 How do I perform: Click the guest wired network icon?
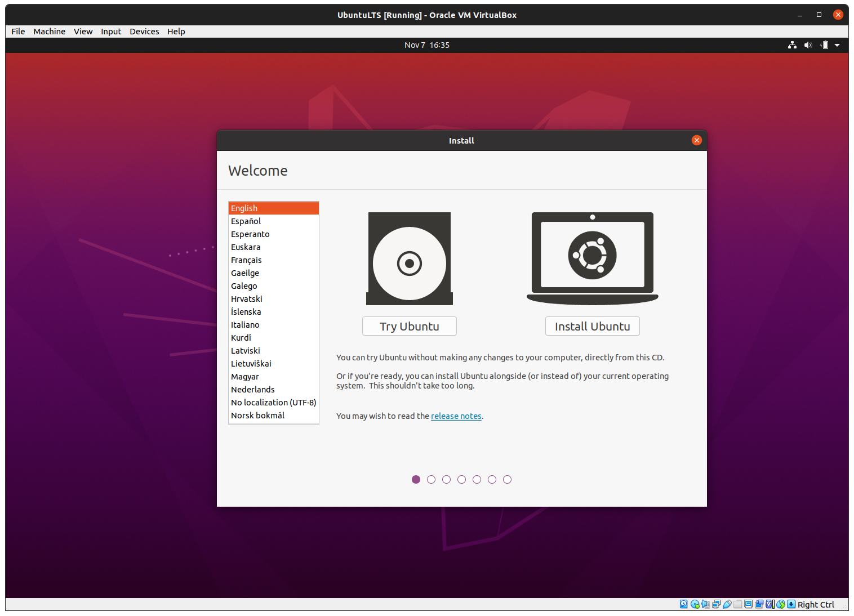coord(792,45)
